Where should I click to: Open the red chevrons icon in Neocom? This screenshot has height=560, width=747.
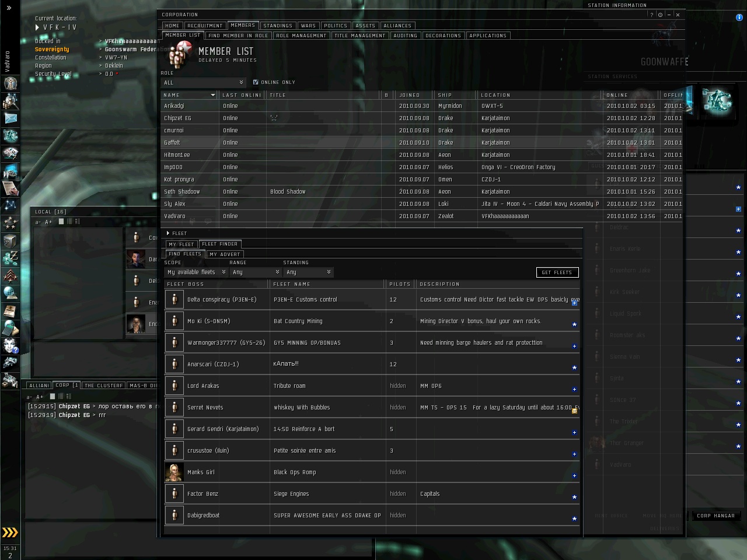[11, 275]
